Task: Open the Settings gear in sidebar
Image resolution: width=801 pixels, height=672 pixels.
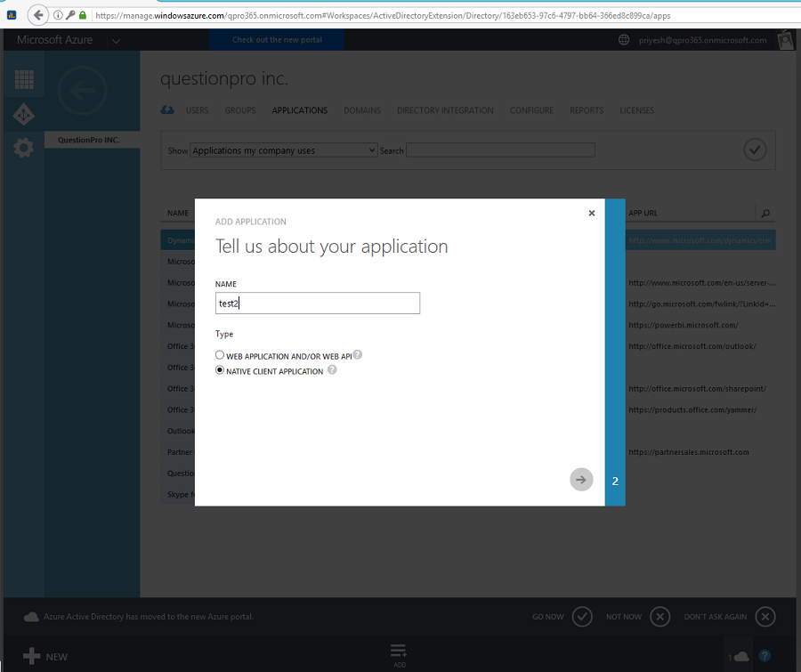Action: pyautogui.click(x=24, y=148)
